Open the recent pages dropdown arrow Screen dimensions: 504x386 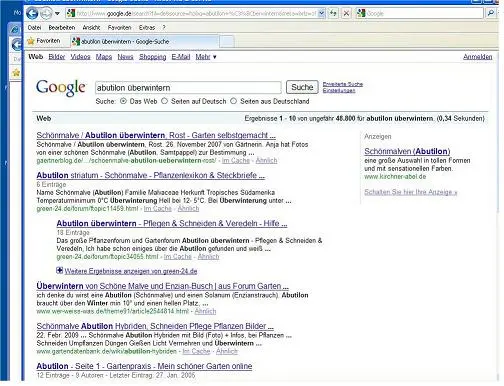pyautogui.click(x=57, y=14)
